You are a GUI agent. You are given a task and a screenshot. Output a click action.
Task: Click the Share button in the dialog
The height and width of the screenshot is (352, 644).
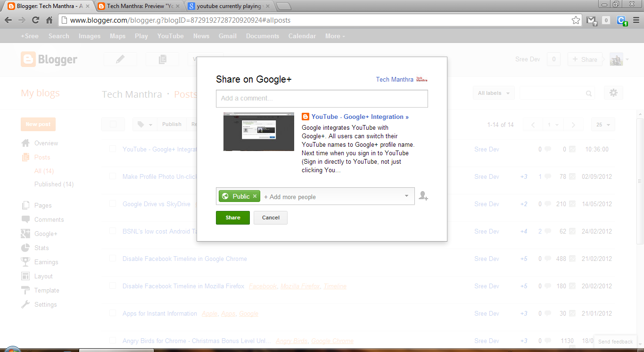point(233,218)
